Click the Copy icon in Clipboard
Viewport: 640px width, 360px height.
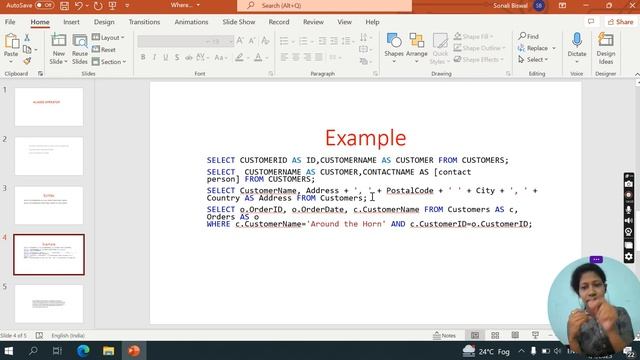(x=27, y=49)
